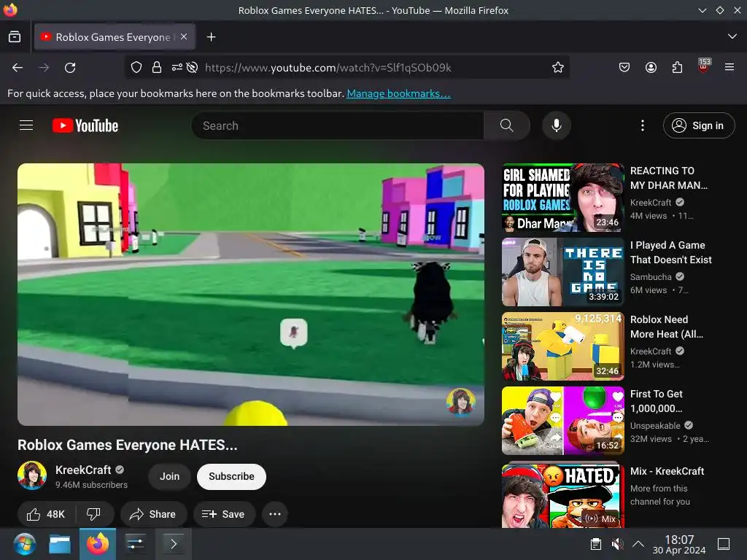Open 'Roblox Need More Heat' thumbnail
The width and height of the screenshot is (747, 560).
tap(562, 346)
